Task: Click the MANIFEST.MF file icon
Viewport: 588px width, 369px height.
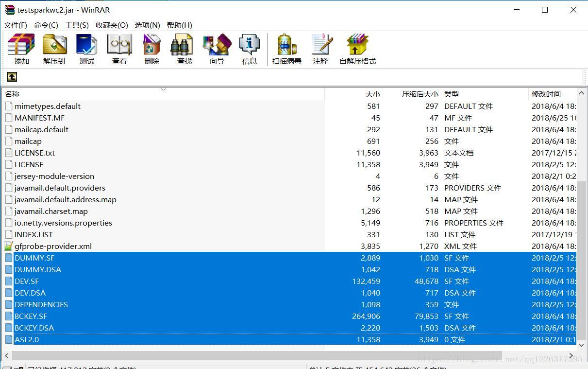Action: coord(9,118)
